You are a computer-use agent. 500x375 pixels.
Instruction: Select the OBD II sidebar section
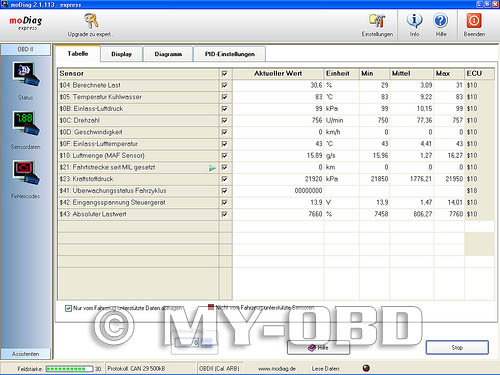coord(25,49)
